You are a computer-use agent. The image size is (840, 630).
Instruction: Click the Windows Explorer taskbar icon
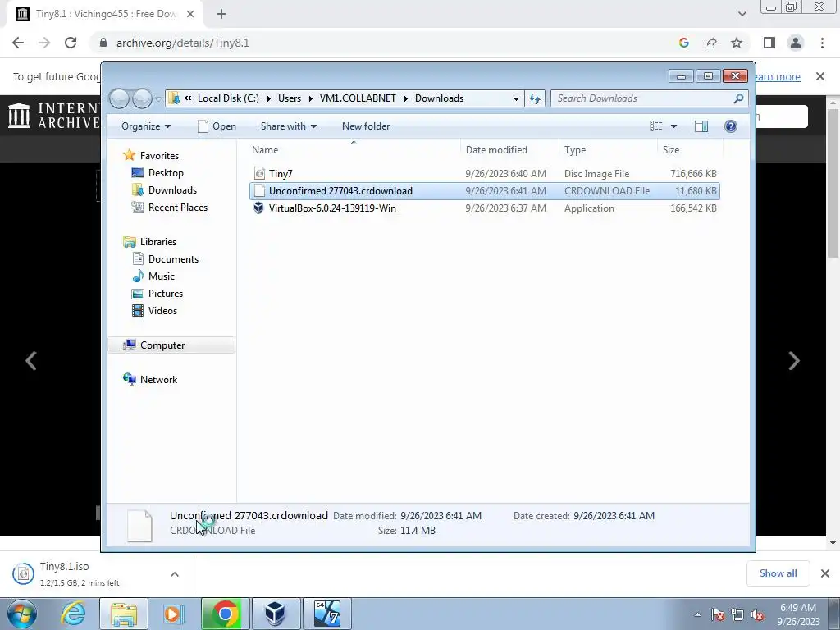124,614
